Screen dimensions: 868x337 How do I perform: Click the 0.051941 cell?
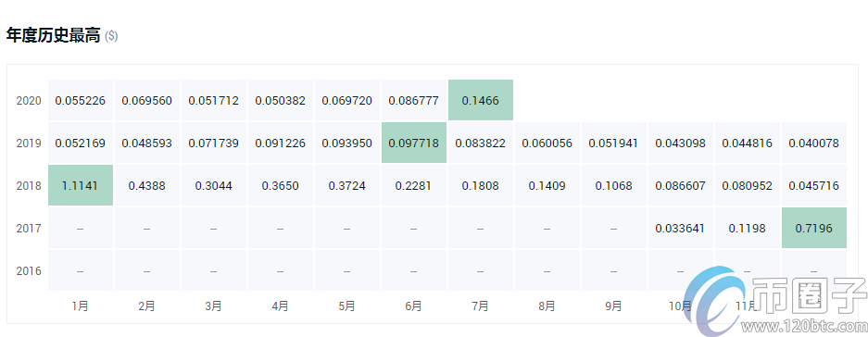click(x=614, y=143)
